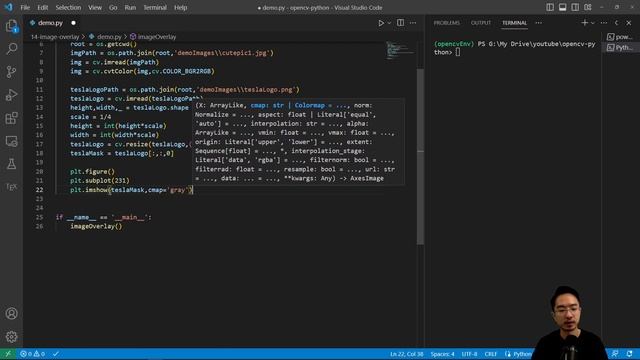The image size is (640, 360).
Task: Run the Python file with the play button
Action: 381,23
